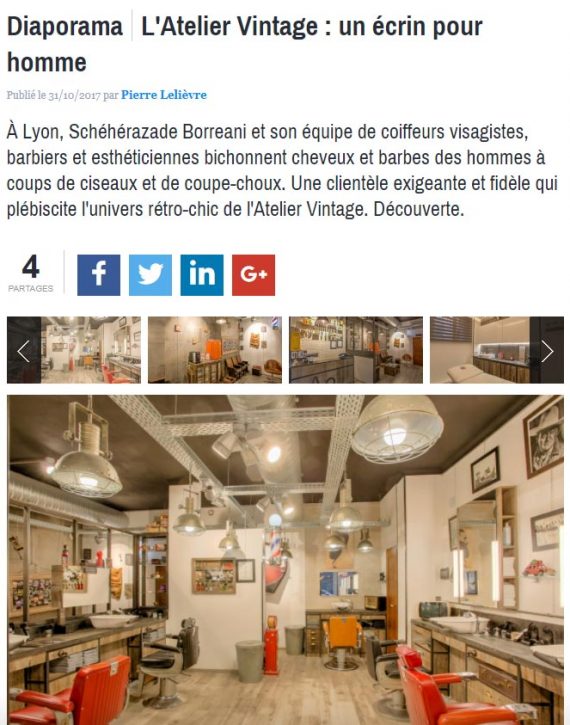The image size is (570, 725).
Task: Share the article on LinkedIn
Action: click(x=202, y=275)
